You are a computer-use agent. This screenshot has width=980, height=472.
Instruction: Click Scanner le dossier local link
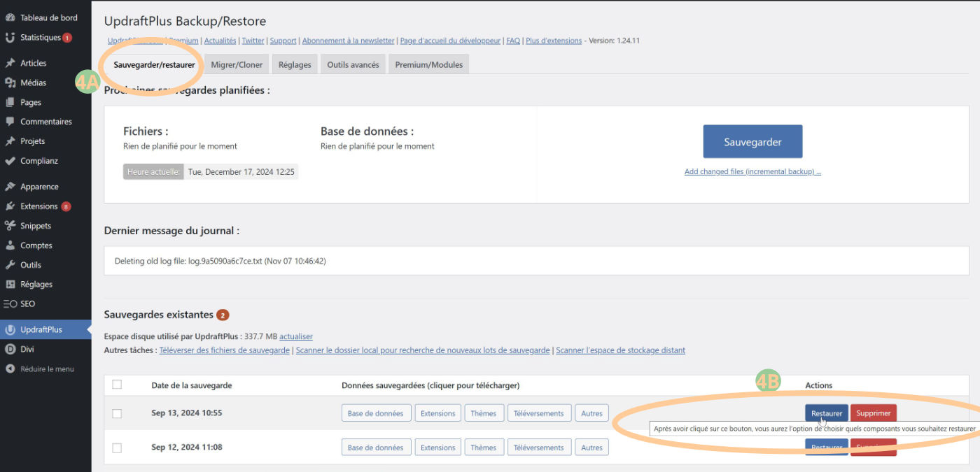point(423,350)
